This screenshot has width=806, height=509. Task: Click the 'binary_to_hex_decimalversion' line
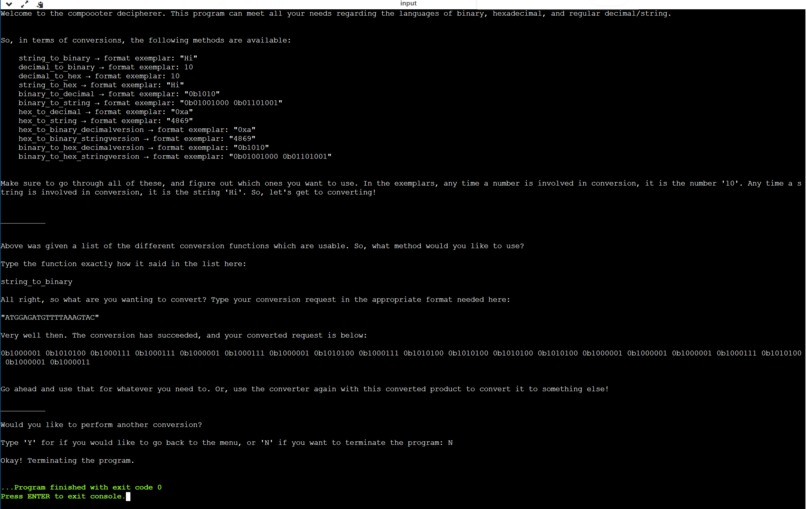144,148
